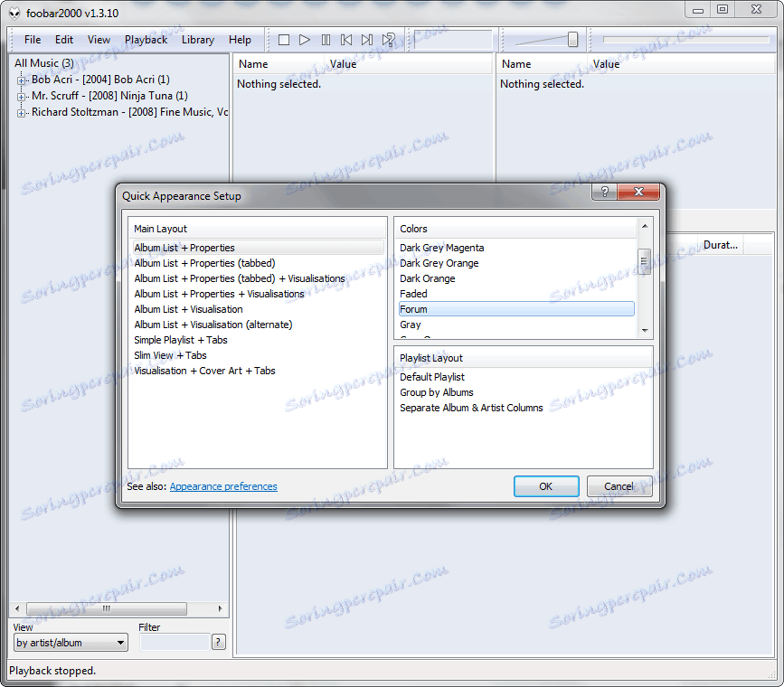The image size is (784, 687).
Task: Expand the Bob Acri album node
Action: (21, 80)
